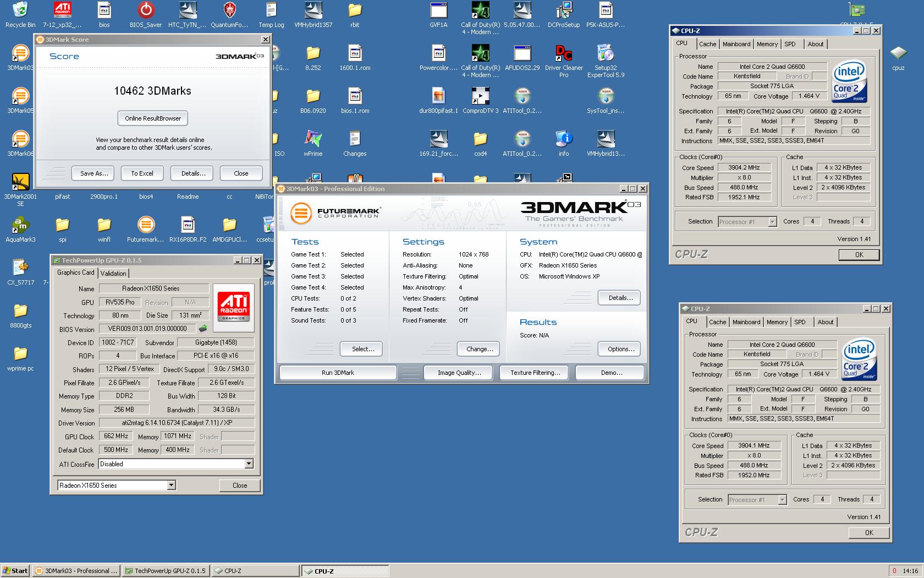
Task: Click the Run 3DMark button
Action: point(338,373)
